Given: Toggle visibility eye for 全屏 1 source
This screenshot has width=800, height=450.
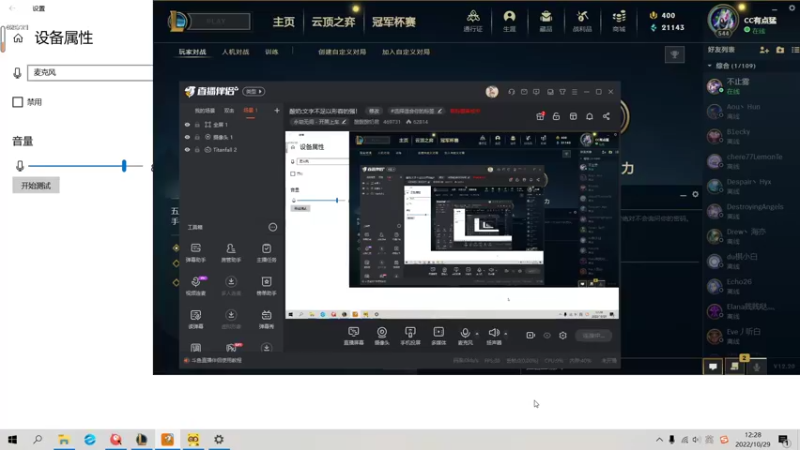Looking at the screenshot, I should tap(187, 124).
